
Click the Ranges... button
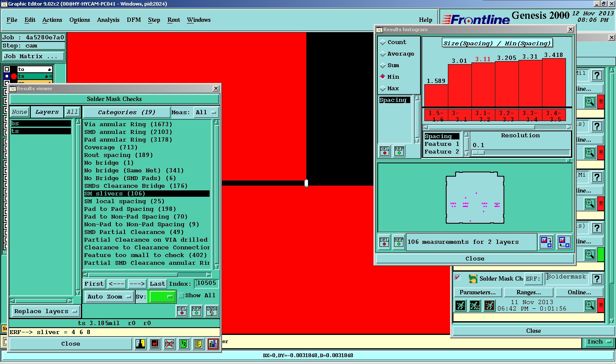(529, 293)
